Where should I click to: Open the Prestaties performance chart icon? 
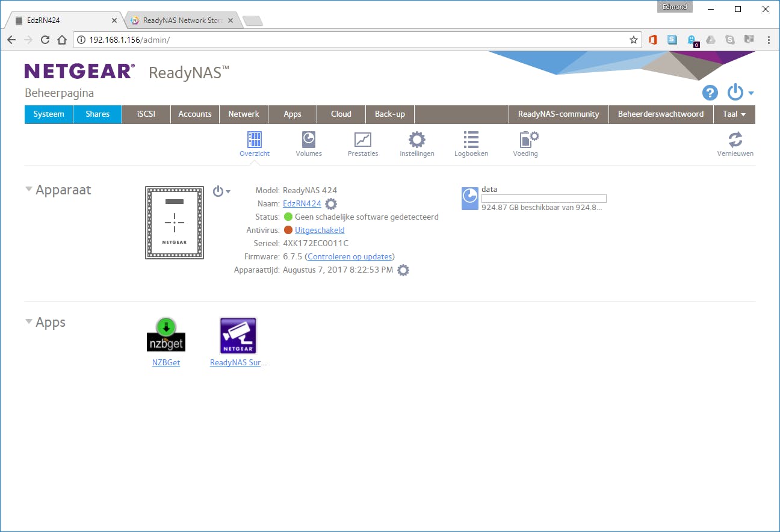[x=363, y=140]
